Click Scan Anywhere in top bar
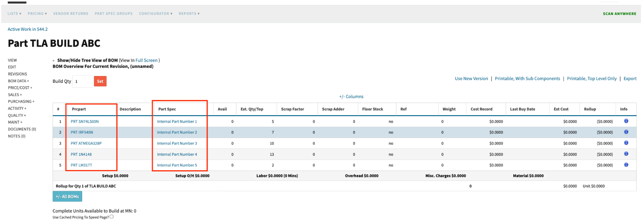The width and height of the screenshot is (644, 222). pos(619,14)
